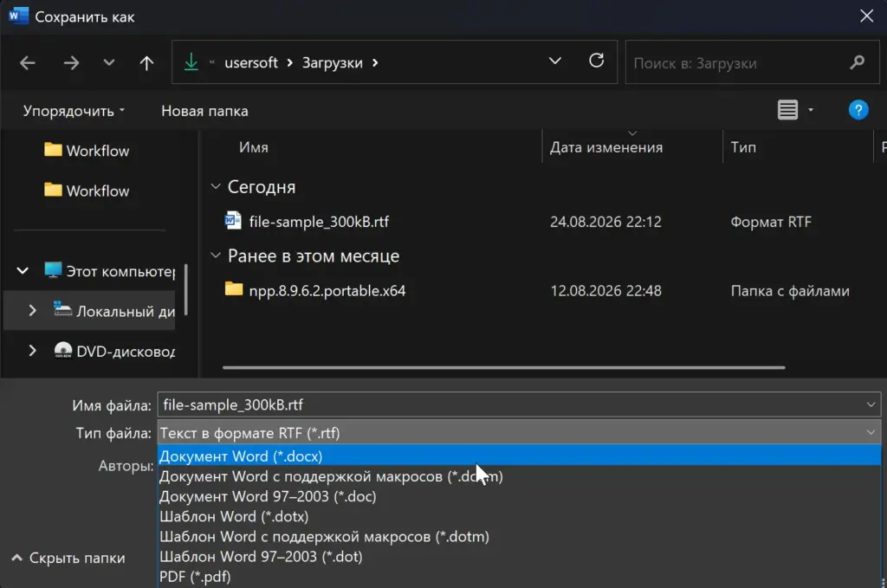Open help with the question mark icon
The width and height of the screenshot is (887, 588).
(858, 110)
